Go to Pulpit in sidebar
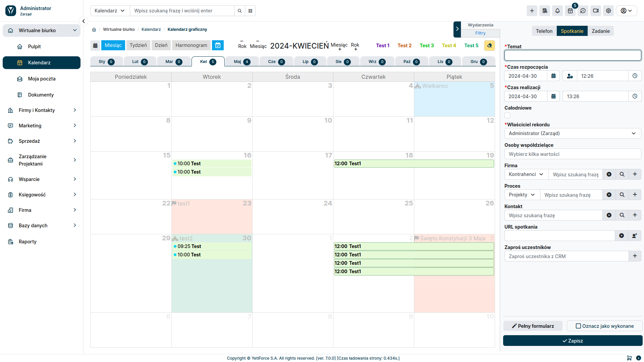 (x=42, y=47)
